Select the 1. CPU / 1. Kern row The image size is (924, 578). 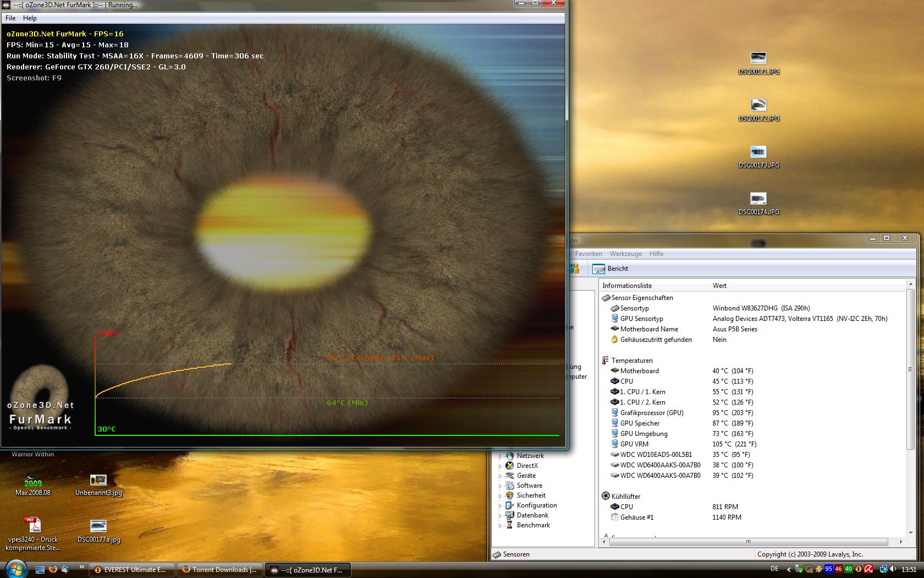[x=752, y=392]
